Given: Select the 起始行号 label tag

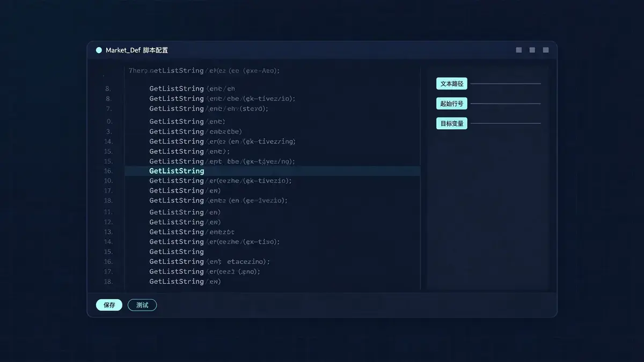Looking at the screenshot, I should [452, 104].
